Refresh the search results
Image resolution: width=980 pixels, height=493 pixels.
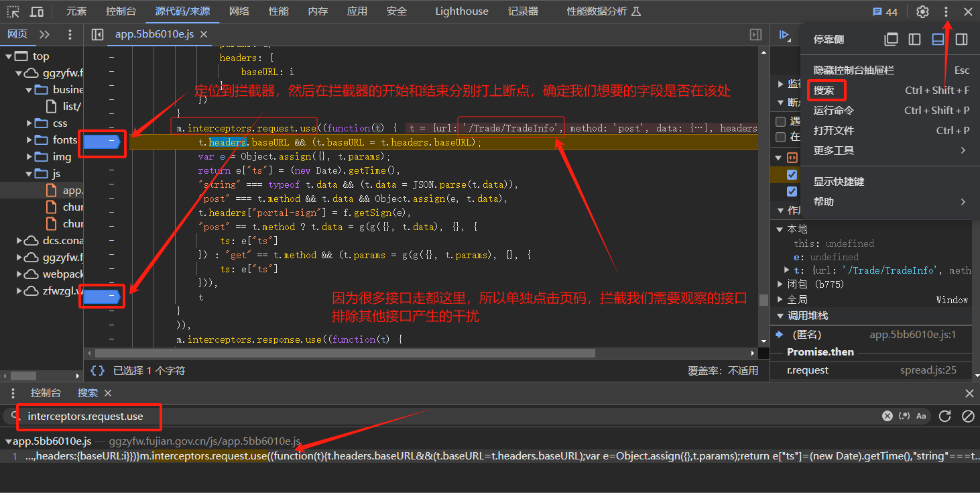944,416
